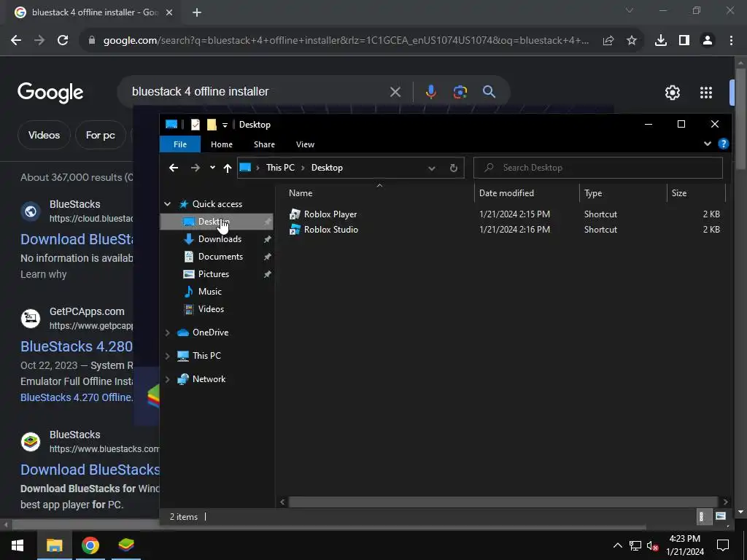Open Chrome profile icon
The width and height of the screenshot is (747, 560).
708,41
